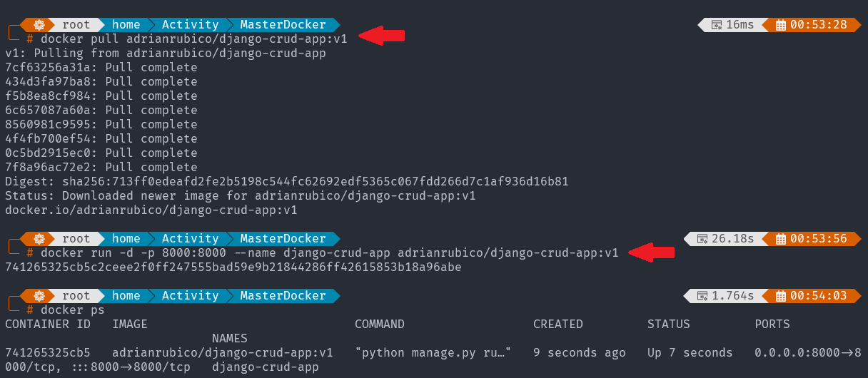Click the calendar icon beside 00:53:56
The width and height of the screenshot is (868, 378).
click(780, 239)
